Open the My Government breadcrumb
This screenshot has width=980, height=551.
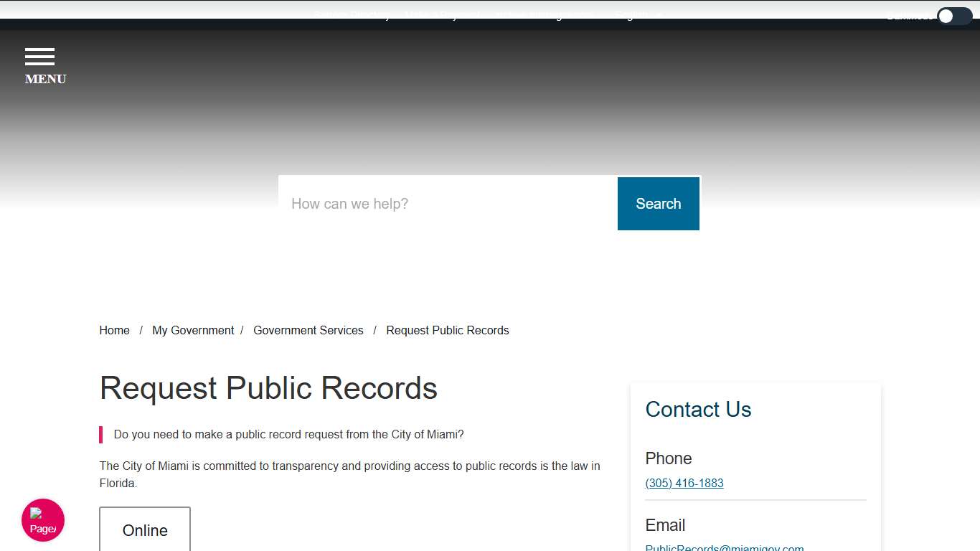coord(193,330)
